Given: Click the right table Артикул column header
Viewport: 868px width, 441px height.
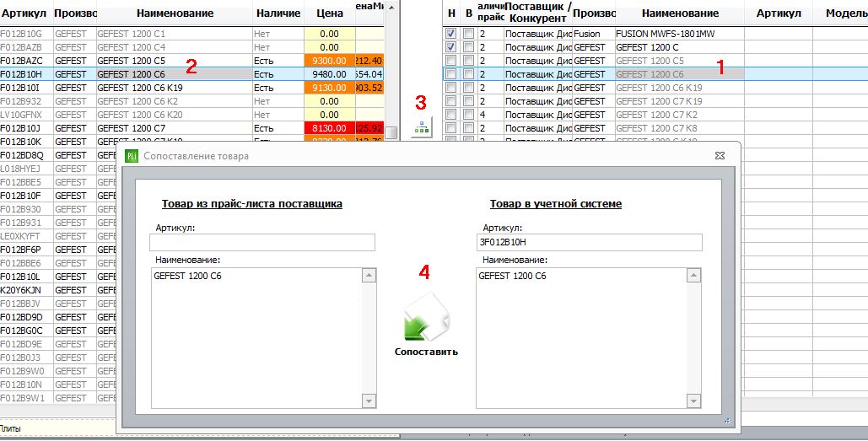Looking at the screenshot, I should [779, 13].
